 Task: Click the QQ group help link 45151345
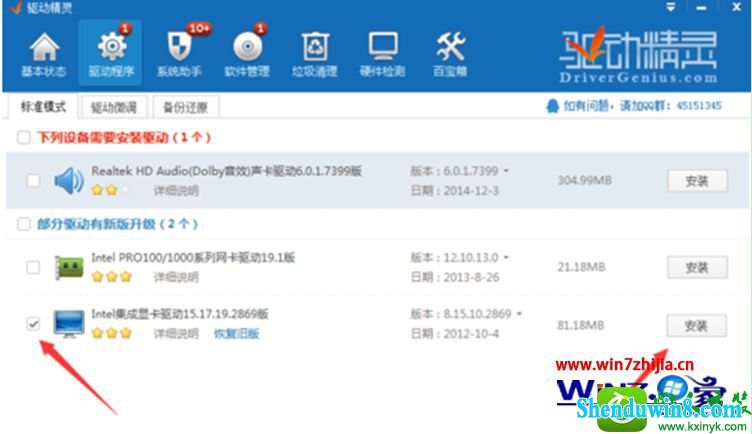[x=643, y=106]
